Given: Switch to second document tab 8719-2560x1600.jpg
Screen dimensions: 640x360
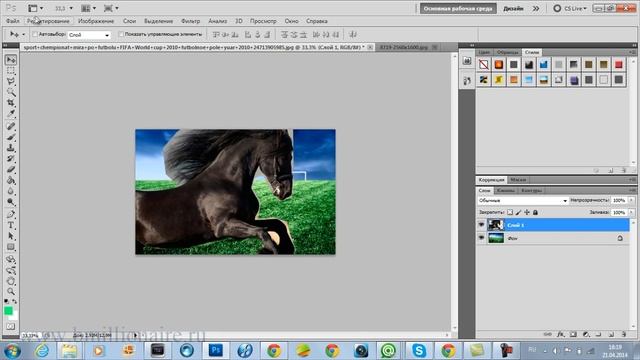Looking at the screenshot, I should [404, 47].
